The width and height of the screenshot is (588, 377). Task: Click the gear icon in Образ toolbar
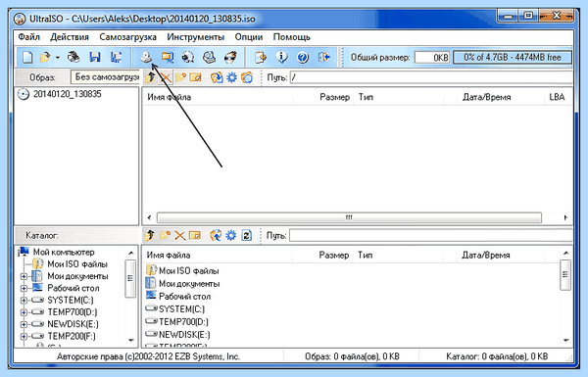pos(231,77)
